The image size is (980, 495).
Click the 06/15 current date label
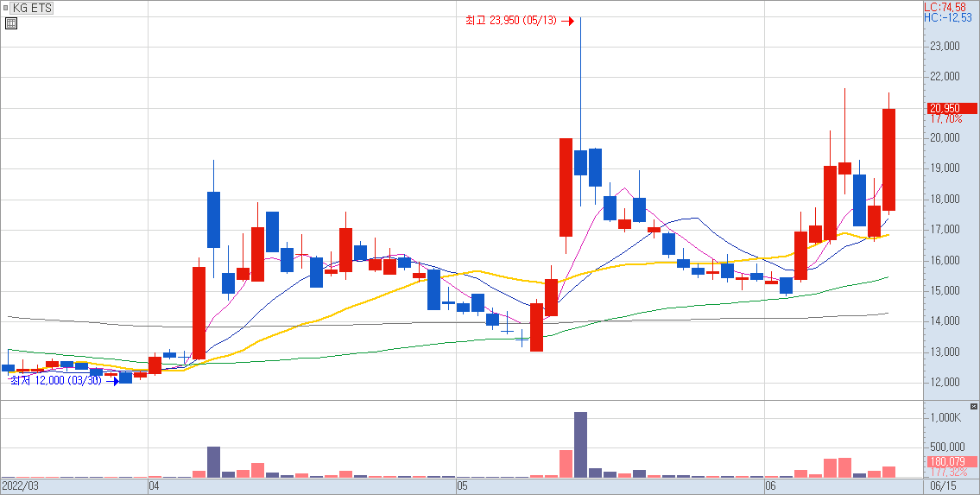[x=943, y=485]
